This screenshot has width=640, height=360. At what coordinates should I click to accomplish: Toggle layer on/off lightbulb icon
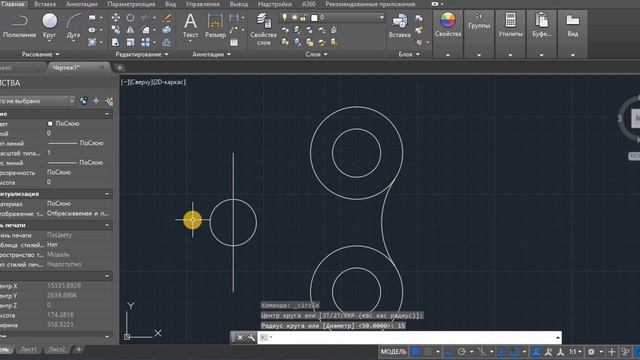284,18
